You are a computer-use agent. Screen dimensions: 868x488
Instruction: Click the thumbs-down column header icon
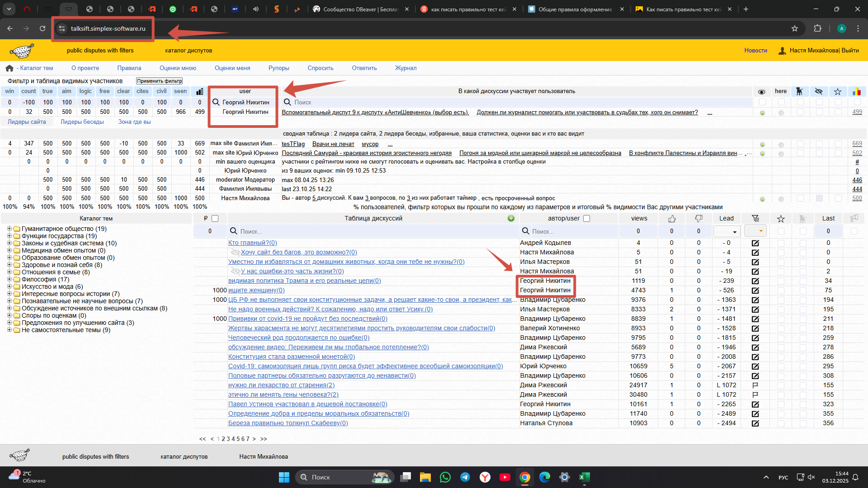(698, 219)
